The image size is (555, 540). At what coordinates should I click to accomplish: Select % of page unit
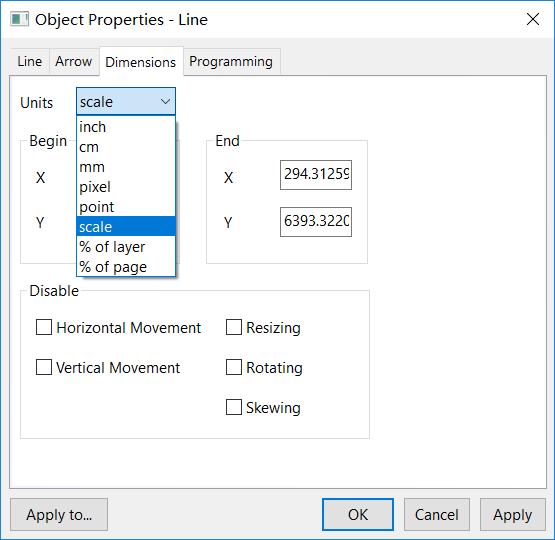click(x=126, y=266)
